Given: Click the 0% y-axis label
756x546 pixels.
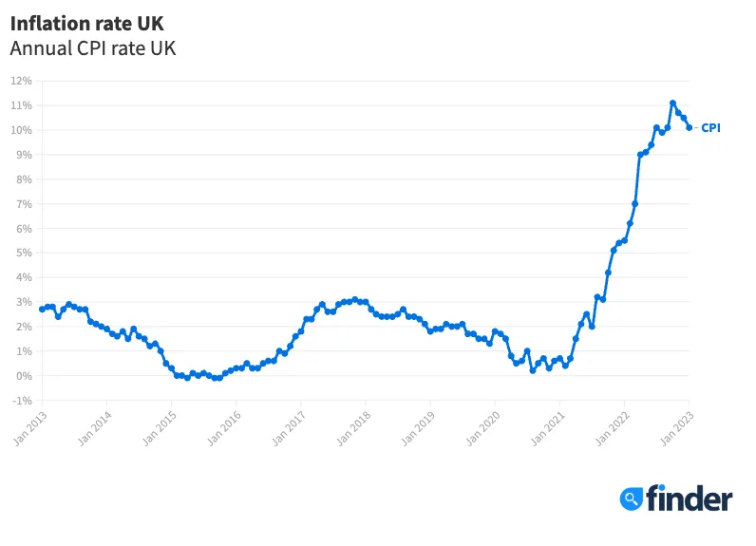Looking at the screenshot, I should tap(24, 376).
